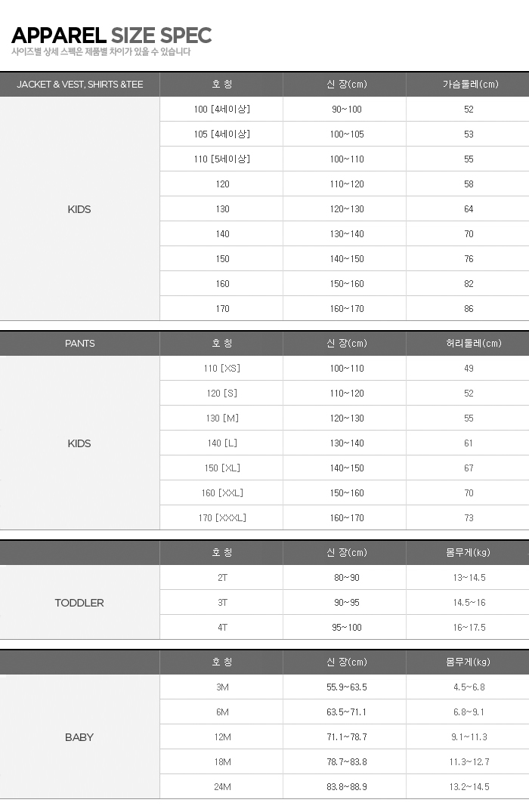The image size is (529, 812).
Task: Click the PANTS section header
Action: point(80,344)
